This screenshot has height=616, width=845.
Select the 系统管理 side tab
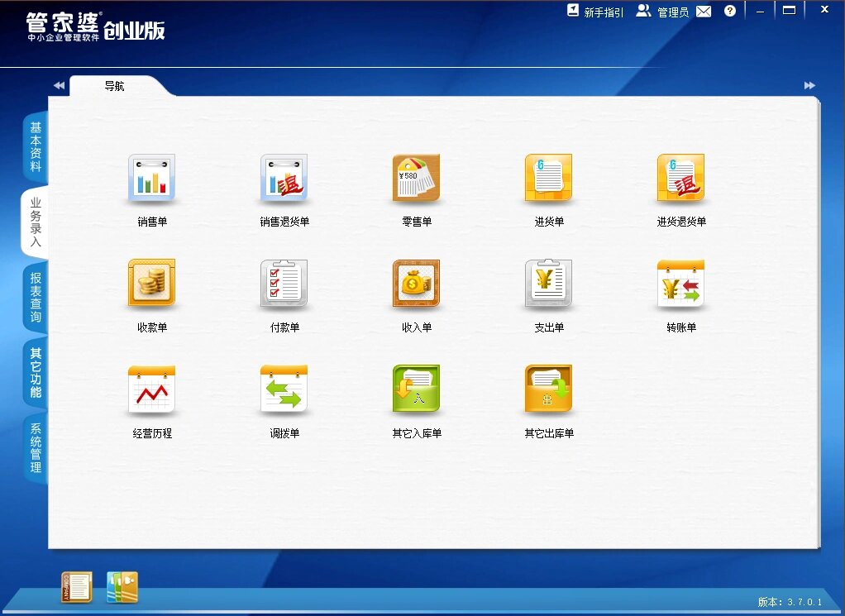36,447
